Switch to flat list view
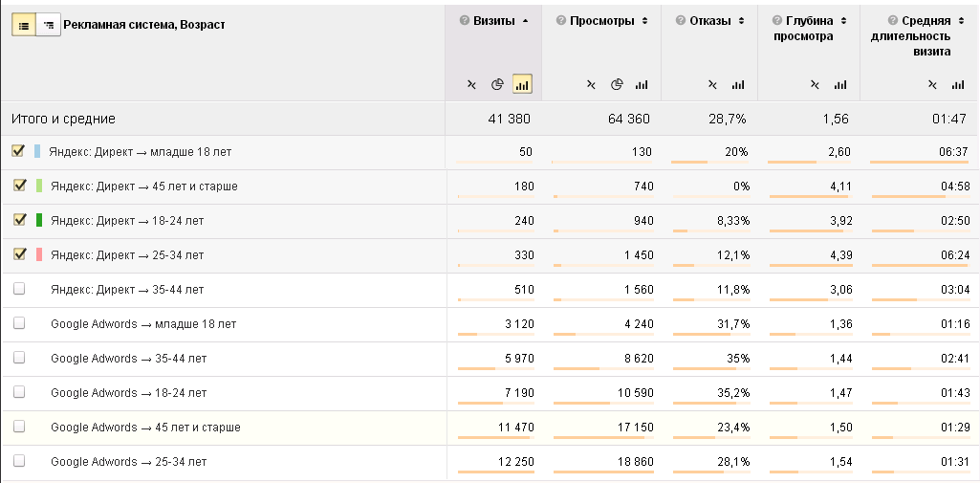The image size is (980, 483). pos(24,26)
